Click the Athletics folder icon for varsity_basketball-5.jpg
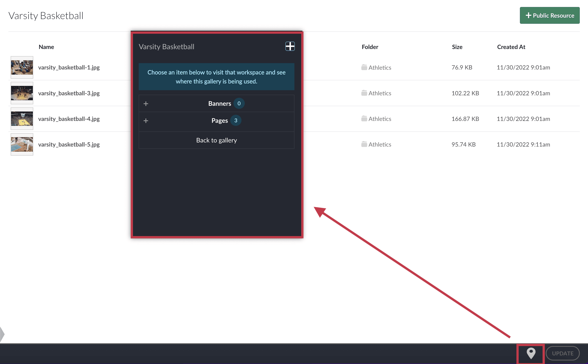This screenshot has width=588, height=364. point(364,144)
